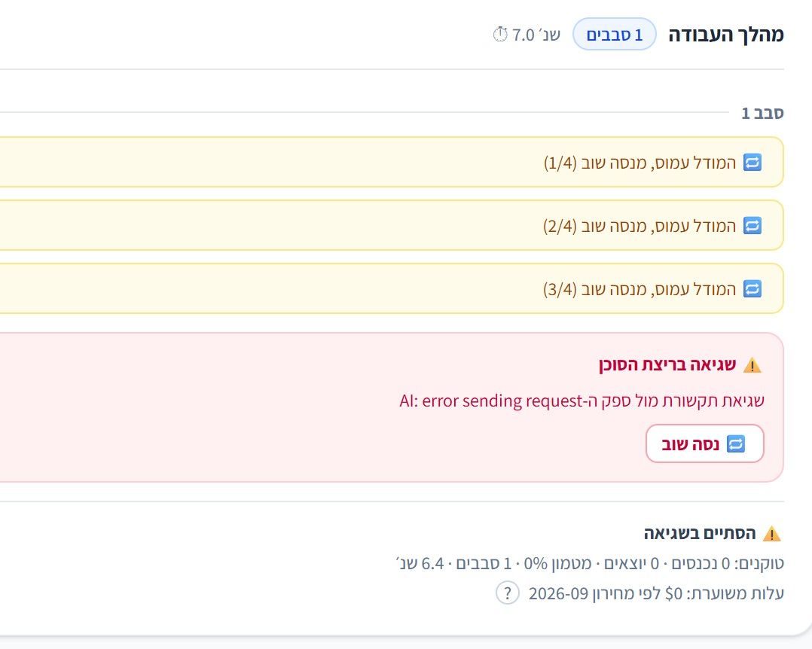Screen dimensions: 812x649
Task: Click the 1 סבבים rounds badge
Action: (x=614, y=35)
